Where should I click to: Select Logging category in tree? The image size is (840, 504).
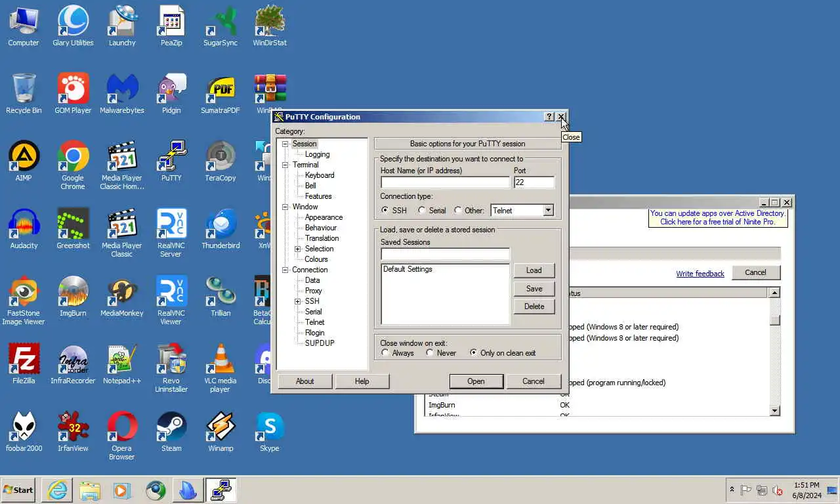(317, 154)
